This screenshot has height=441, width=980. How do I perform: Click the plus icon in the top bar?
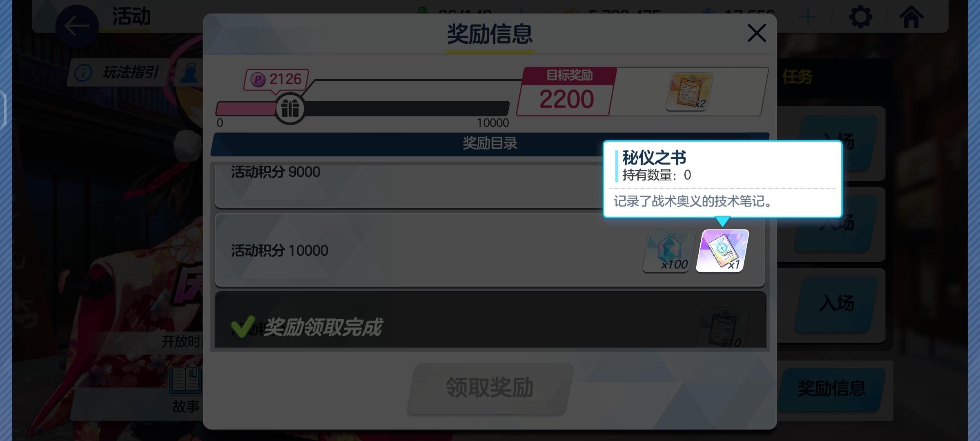[x=807, y=18]
